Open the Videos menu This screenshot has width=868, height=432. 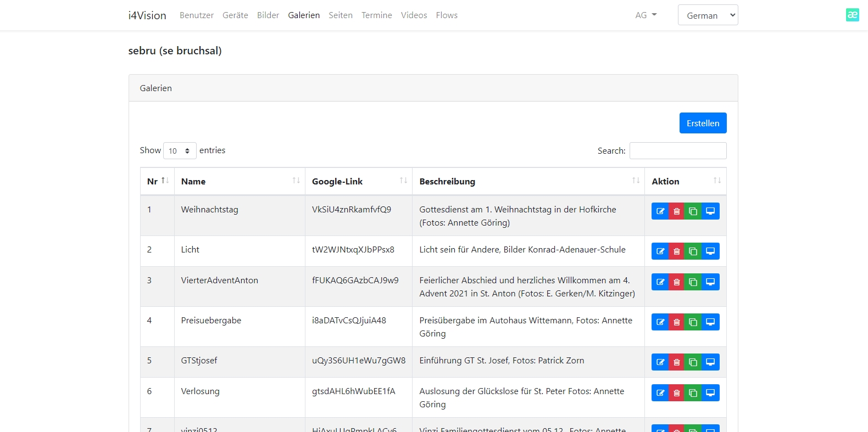coord(414,15)
